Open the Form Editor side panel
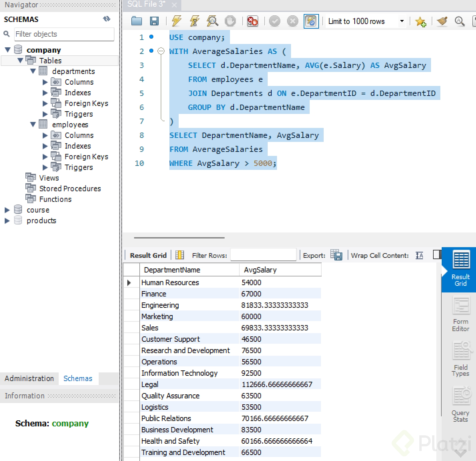 pos(460,314)
